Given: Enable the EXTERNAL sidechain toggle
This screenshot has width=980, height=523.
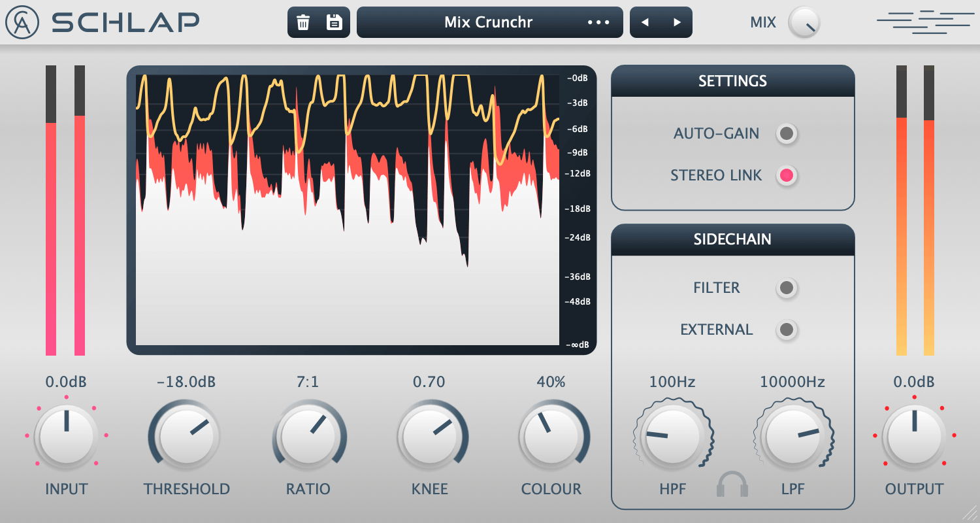Looking at the screenshot, I should pos(787,330).
